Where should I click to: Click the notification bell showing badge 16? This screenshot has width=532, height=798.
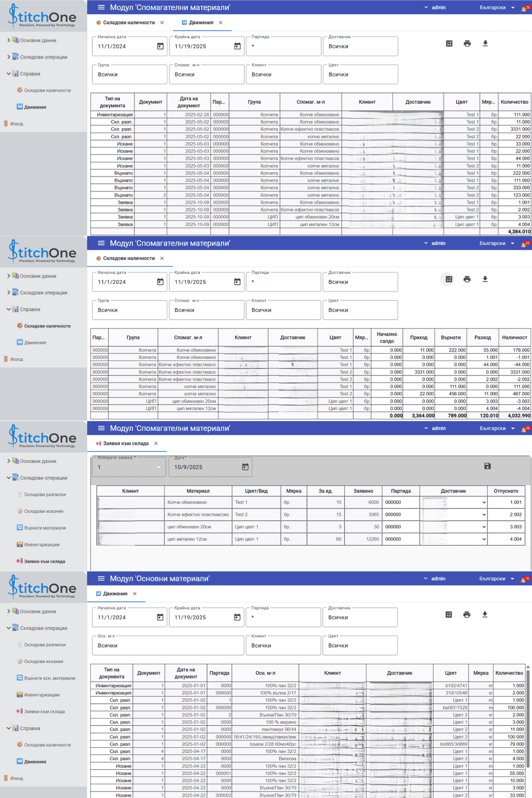point(524,579)
